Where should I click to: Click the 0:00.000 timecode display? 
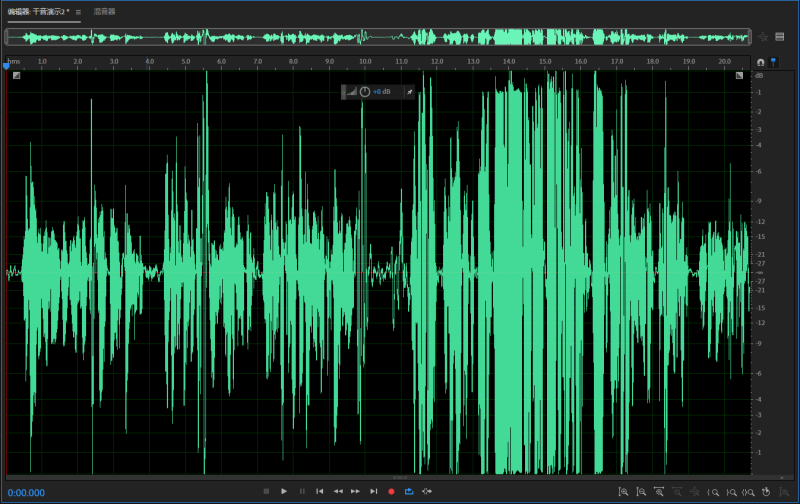[26, 492]
